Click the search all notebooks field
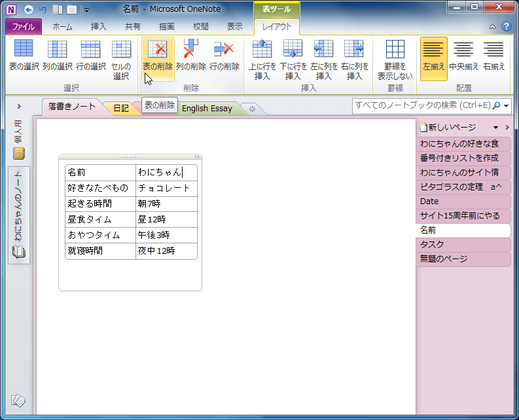This screenshot has height=420, width=519. click(422, 105)
